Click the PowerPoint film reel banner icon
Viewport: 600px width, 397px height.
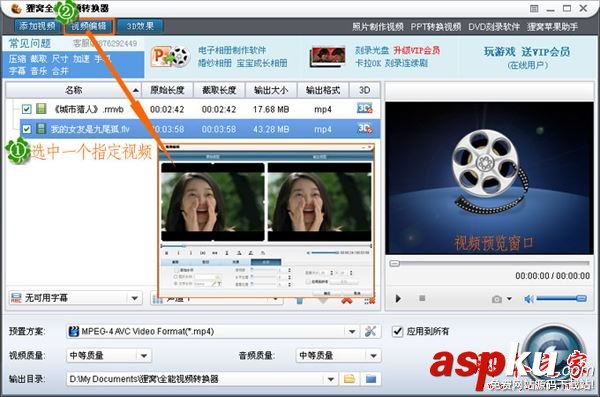(170, 57)
